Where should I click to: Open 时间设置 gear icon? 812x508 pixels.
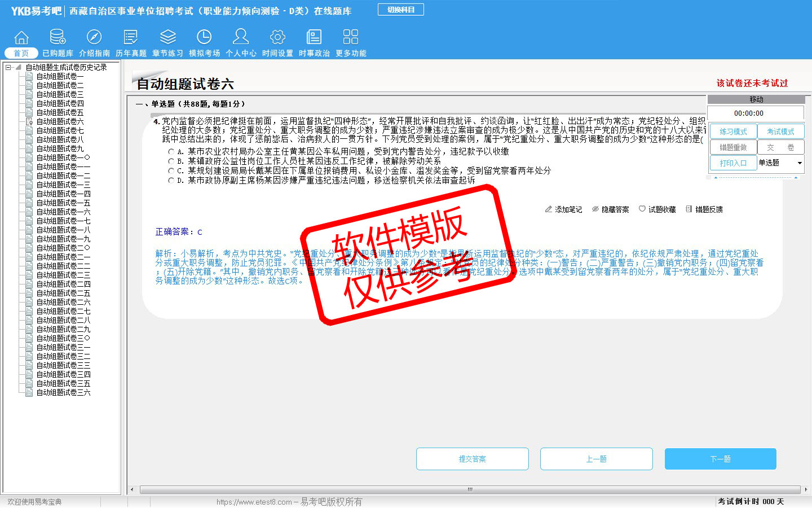click(277, 38)
